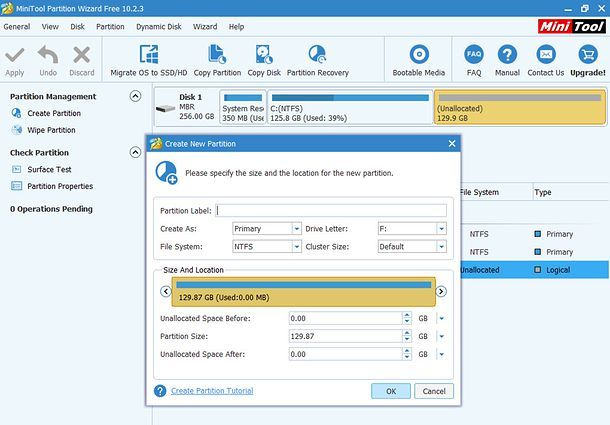Screen dimensions: 610x425
Task: Select the Unallocated Logical row
Action: tap(535, 270)
